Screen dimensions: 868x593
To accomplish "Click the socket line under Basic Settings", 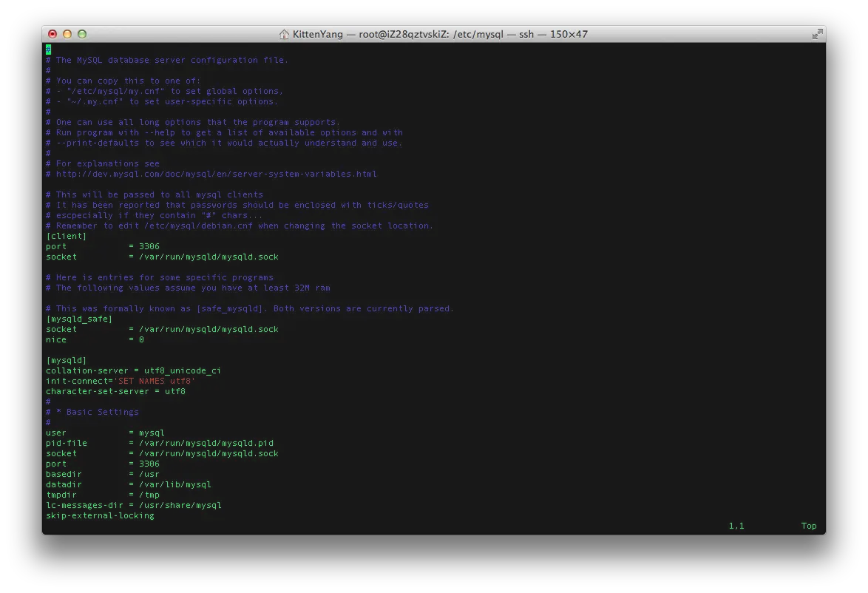I will [162, 454].
